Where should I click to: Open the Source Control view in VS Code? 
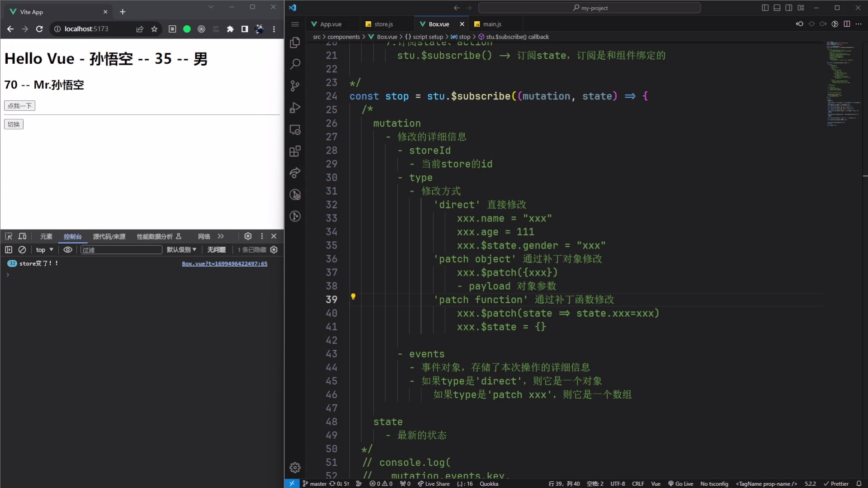tap(295, 86)
